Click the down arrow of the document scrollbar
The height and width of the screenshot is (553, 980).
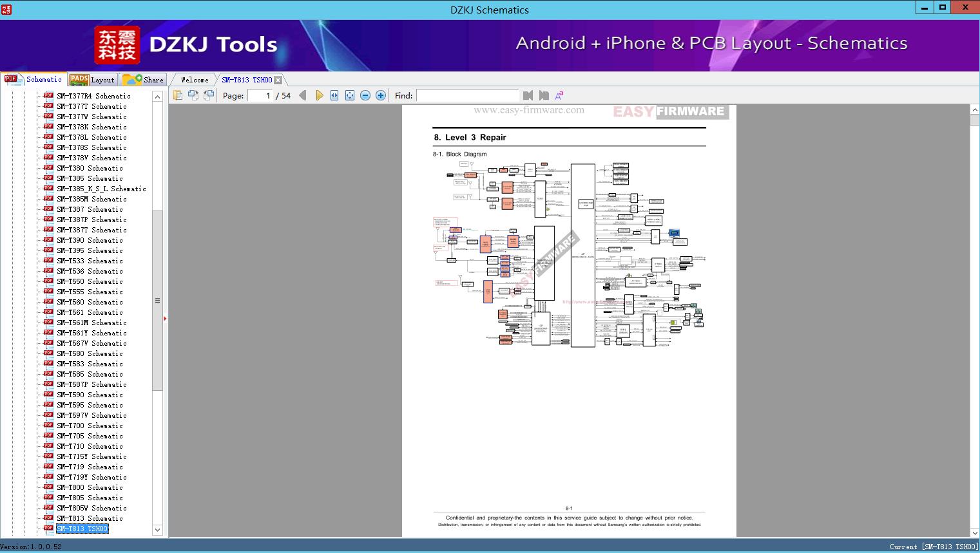(x=975, y=532)
